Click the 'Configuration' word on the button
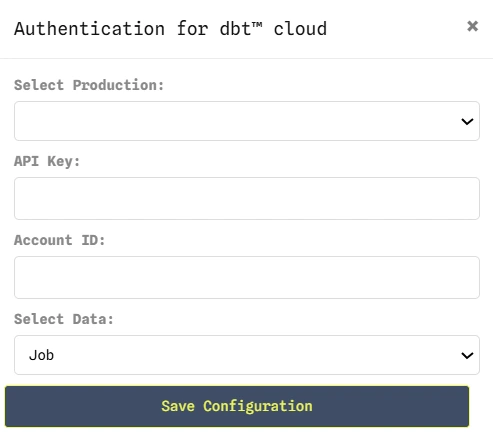Screen dimensions: 493x442 click(x=258, y=407)
